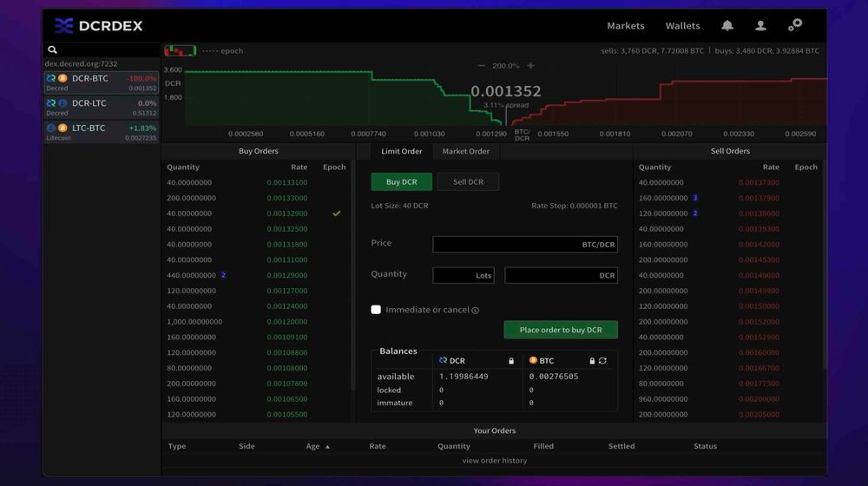
Task: Click in the DCR quantity field
Action: [x=562, y=275]
